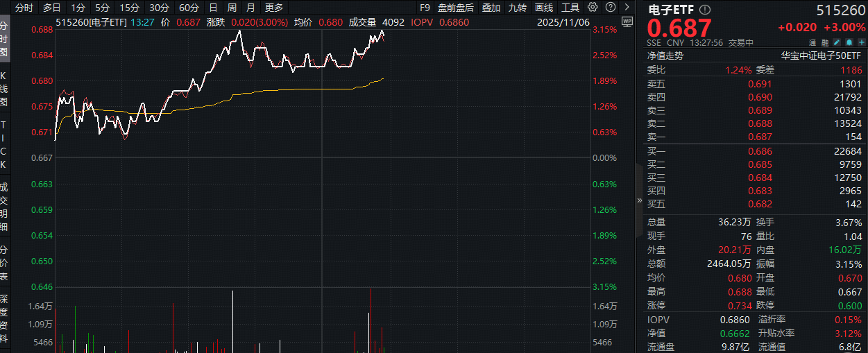Expand the 更多 period options
The image size is (868, 353).
click(x=274, y=8)
